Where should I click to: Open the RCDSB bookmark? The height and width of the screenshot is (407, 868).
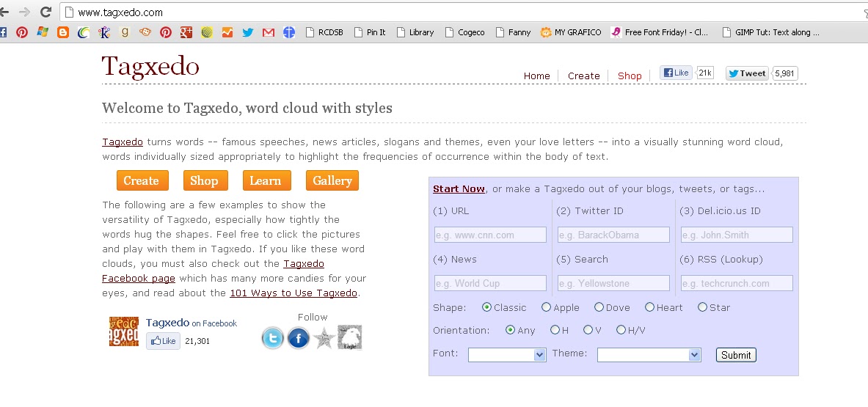[324, 32]
